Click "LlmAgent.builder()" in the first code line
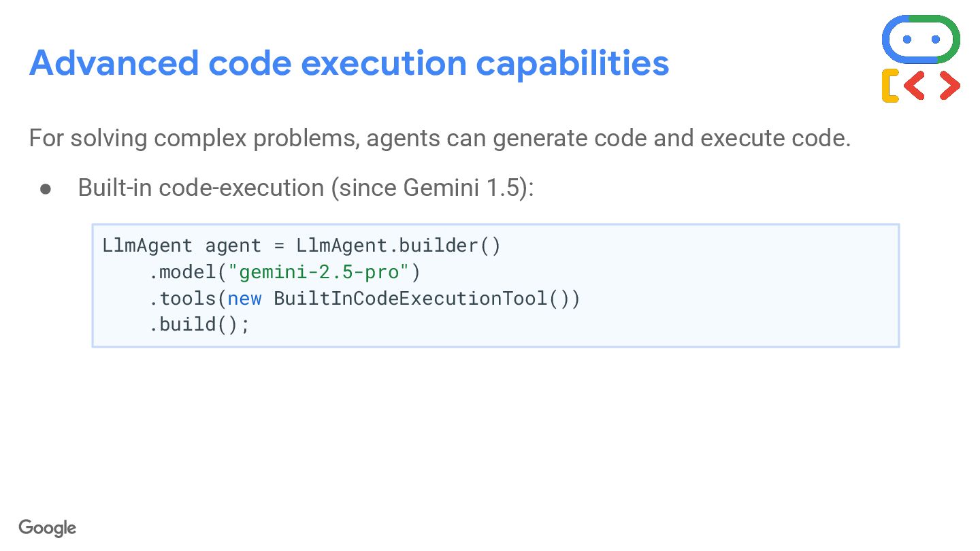 (398, 246)
